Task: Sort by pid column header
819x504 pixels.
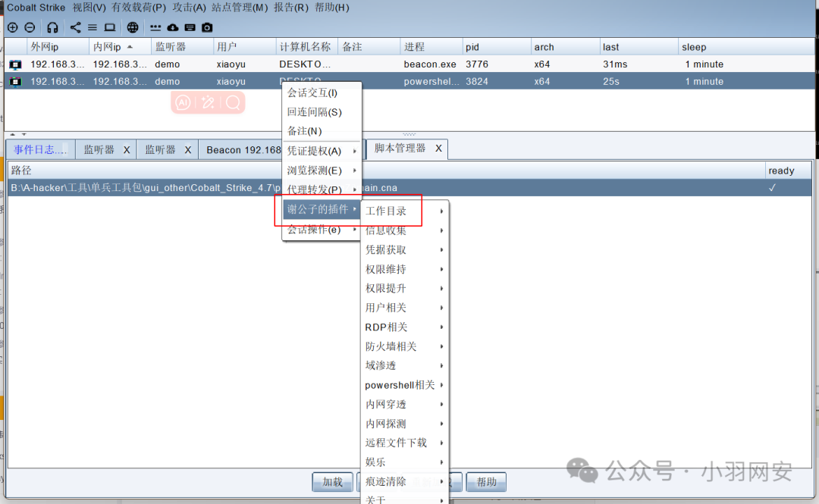Action: point(496,47)
